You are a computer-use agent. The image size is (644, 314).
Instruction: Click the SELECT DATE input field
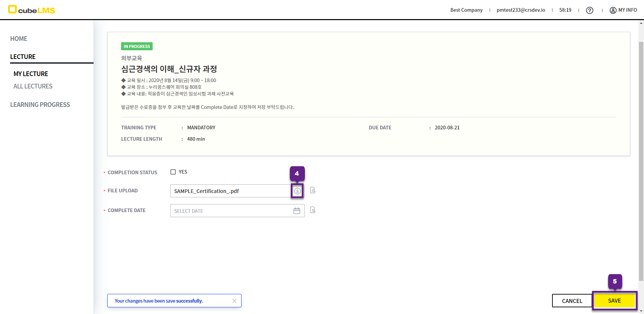pyautogui.click(x=231, y=211)
